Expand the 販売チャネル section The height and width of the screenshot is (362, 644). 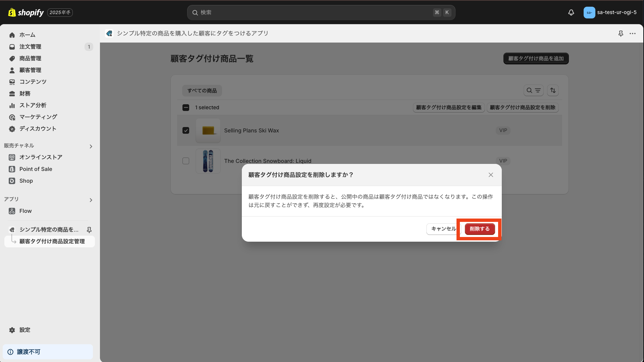point(91,146)
